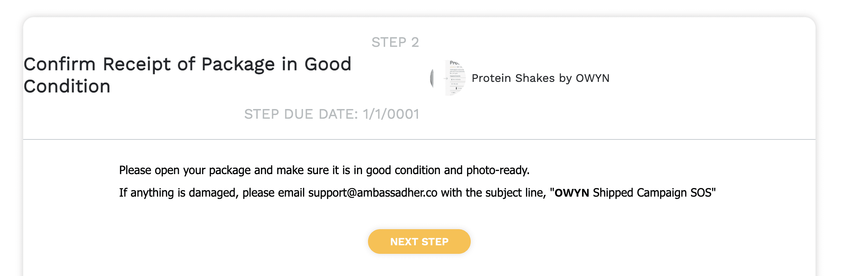Click the gray sliver left of thumbnail

click(432, 78)
